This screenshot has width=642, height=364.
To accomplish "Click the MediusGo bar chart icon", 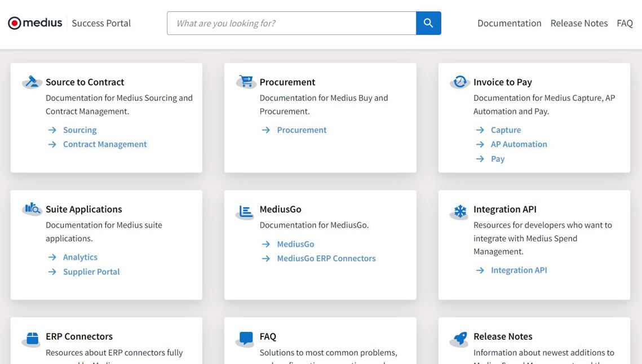I will 246,212.
